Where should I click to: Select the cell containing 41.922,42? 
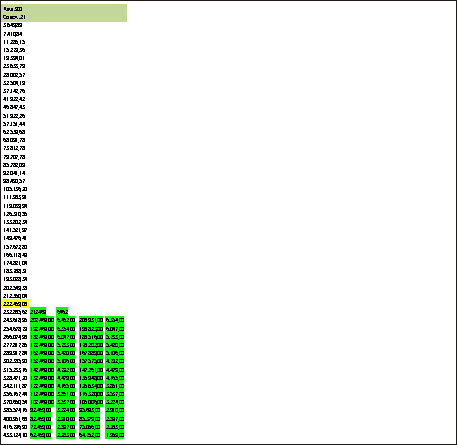pos(14,99)
